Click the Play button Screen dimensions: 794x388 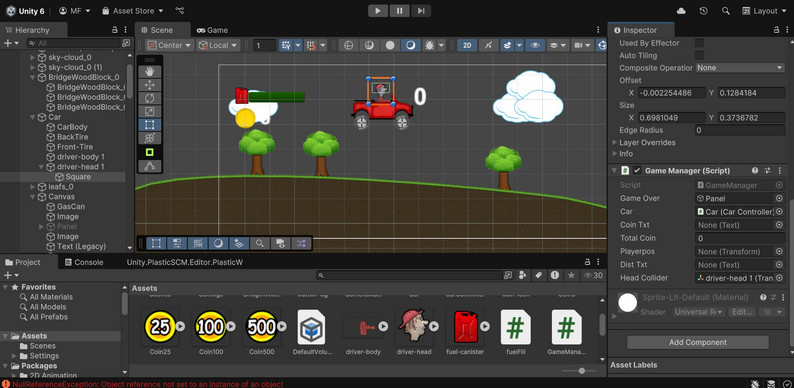pyautogui.click(x=378, y=11)
